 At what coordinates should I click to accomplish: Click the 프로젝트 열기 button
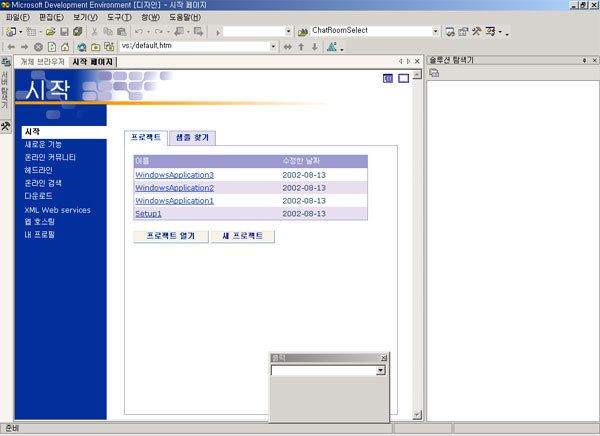point(171,236)
